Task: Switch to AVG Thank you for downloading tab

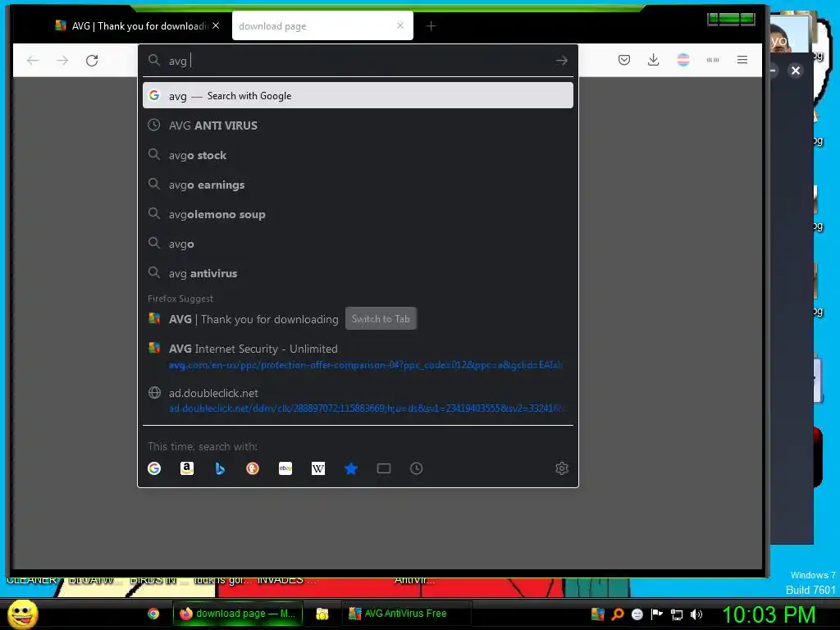Action: [x=138, y=26]
